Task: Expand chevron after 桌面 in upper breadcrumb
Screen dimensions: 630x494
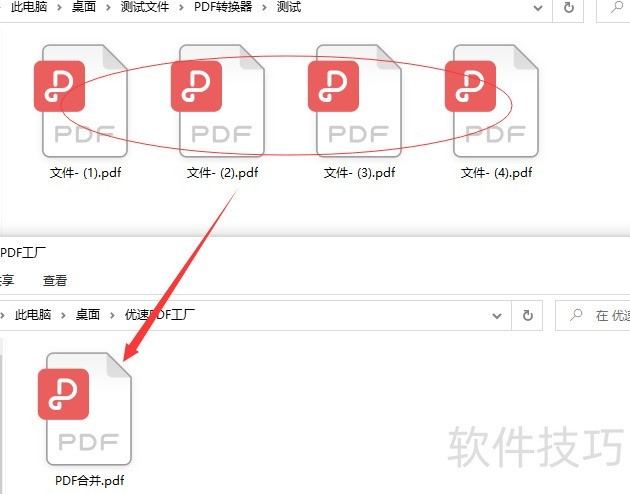Action: pos(108,7)
